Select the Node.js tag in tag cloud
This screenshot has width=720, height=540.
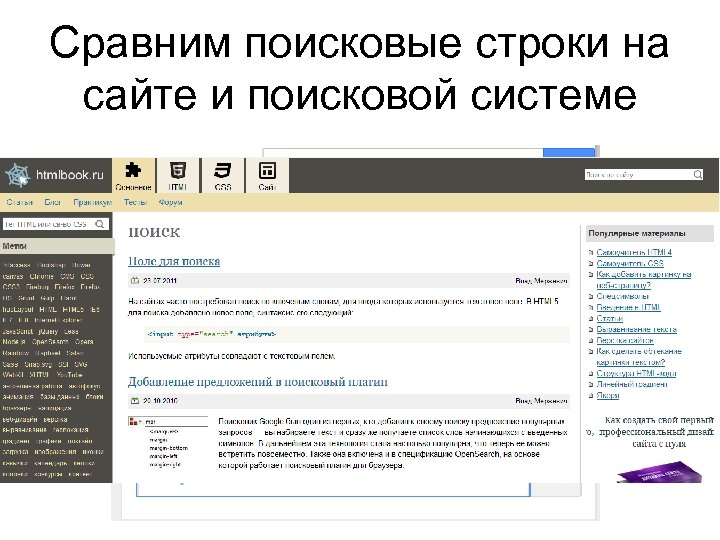click(14, 342)
